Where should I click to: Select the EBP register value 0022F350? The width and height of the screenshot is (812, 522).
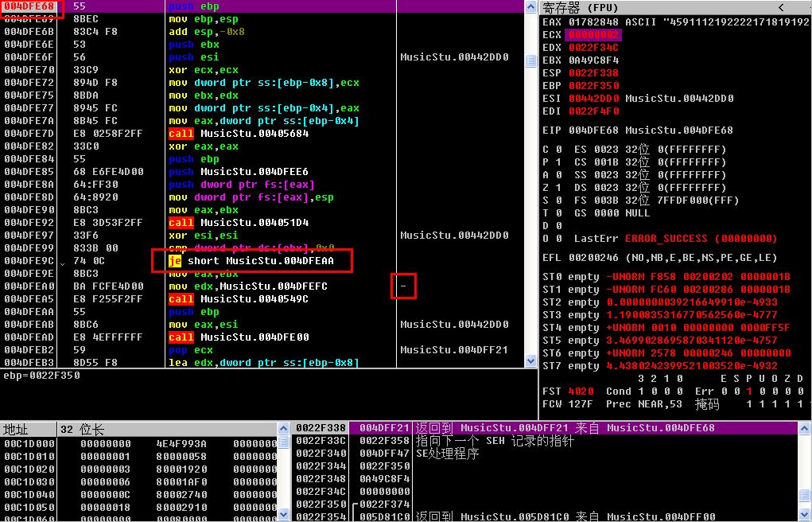593,85
